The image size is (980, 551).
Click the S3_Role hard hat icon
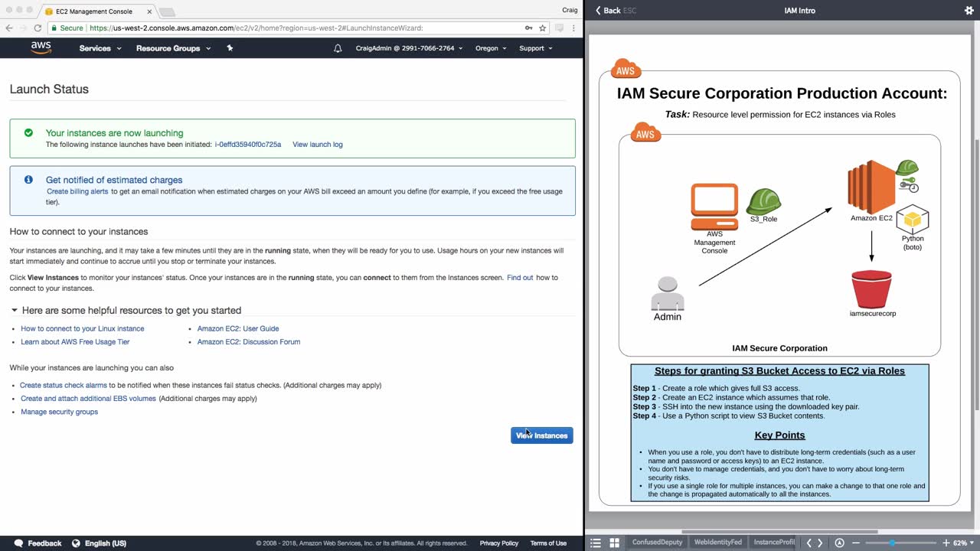pos(763,201)
